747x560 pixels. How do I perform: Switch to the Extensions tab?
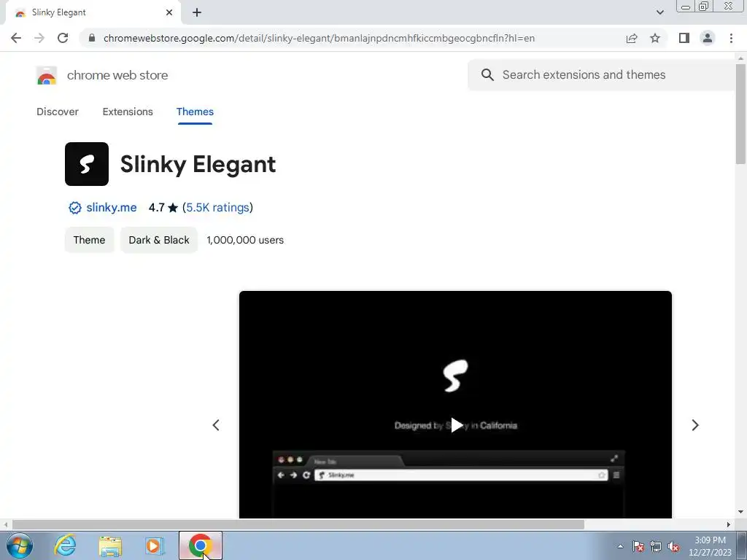tap(128, 112)
